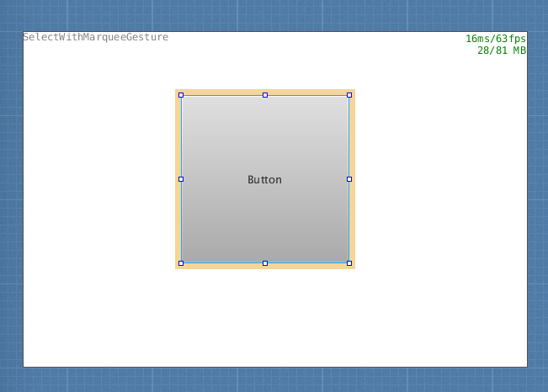The height and width of the screenshot is (392, 548).
Task: Click the top-left resize handle
Action: pos(181,95)
